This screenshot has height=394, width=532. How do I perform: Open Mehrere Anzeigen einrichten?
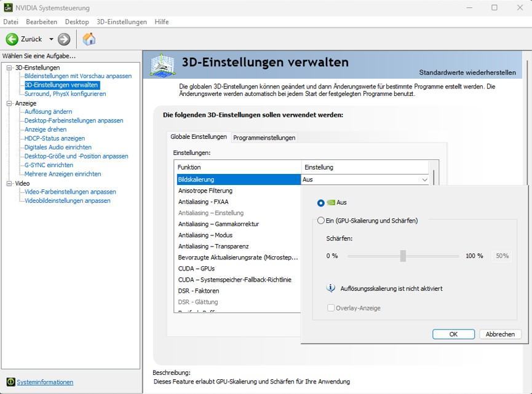(x=63, y=174)
